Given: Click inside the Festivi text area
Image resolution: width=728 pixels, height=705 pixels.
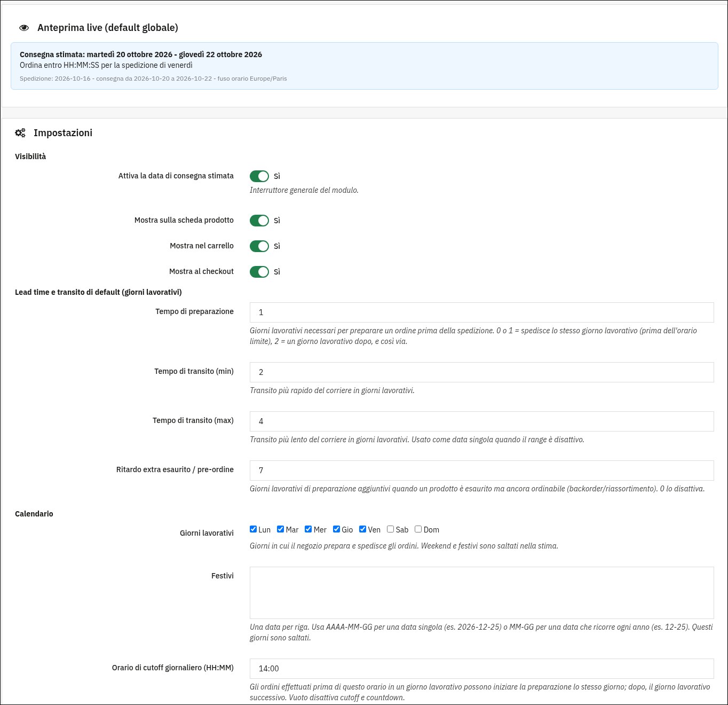Looking at the screenshot, I should [482, 593].
